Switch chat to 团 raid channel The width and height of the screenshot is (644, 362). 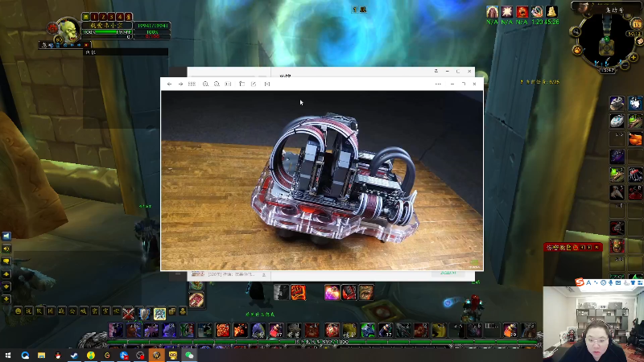pos(51,311)
